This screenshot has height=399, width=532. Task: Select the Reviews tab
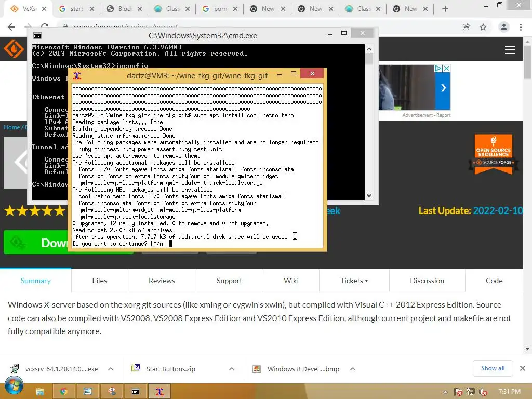tap(162, 281)
